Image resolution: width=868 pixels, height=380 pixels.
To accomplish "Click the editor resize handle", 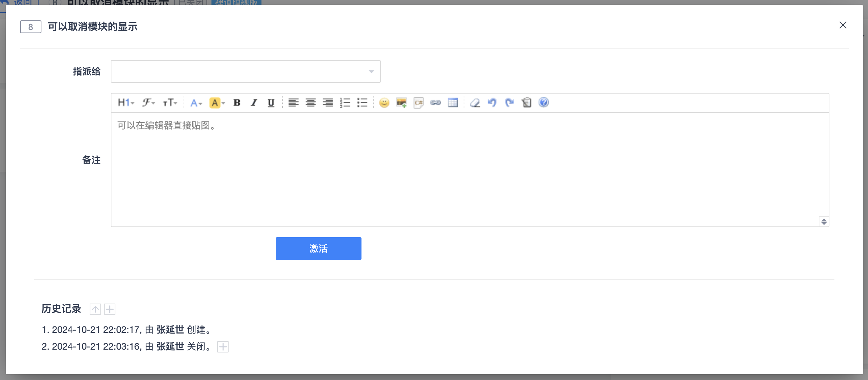I will tap(824, 222).
